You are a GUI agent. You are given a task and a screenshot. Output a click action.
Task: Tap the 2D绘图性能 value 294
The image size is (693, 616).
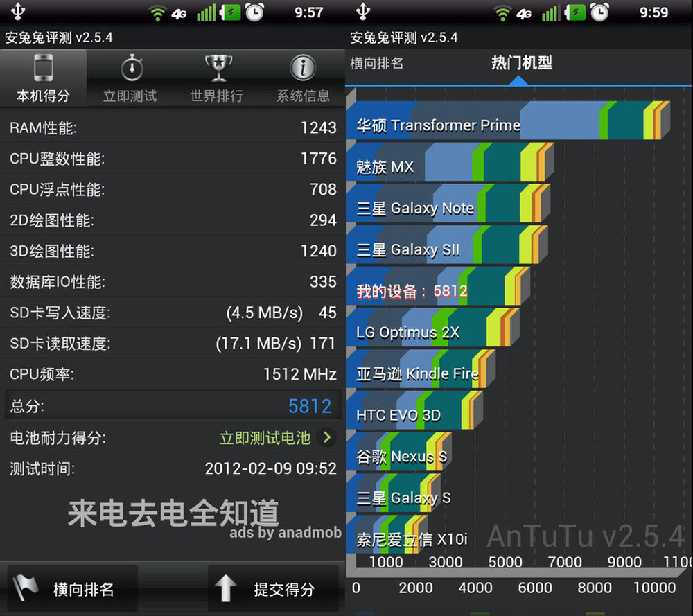tap(323, 220)
